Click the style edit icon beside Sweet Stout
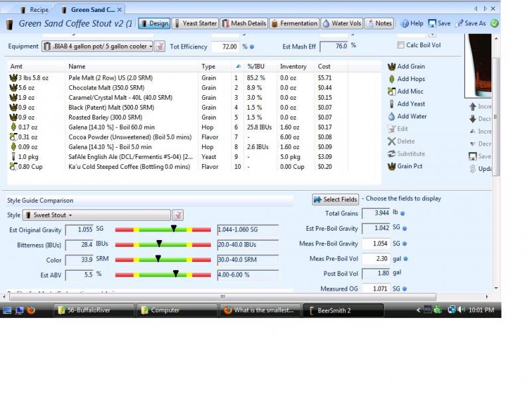This screenshot has height=399, width=532. pyautogui.click(x=178, y=215)
